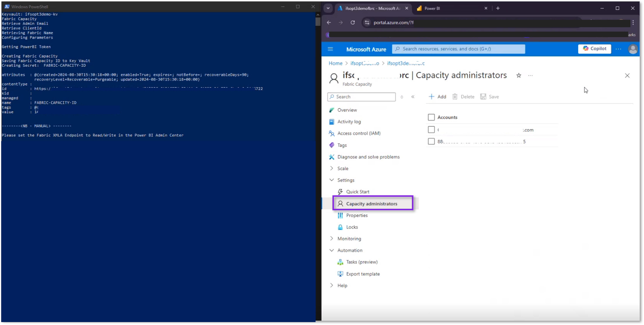Image resolution: width=644 pixels, height=325 pixels.
Task: Go back in the browser
Action: 328,23
